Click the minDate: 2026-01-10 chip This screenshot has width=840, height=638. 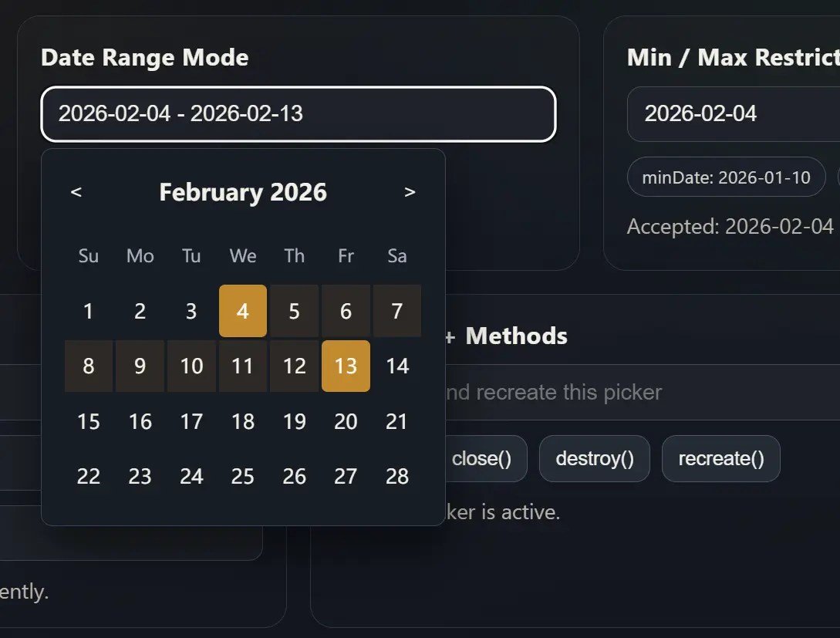pyautogui.click(x=726, y=177)
